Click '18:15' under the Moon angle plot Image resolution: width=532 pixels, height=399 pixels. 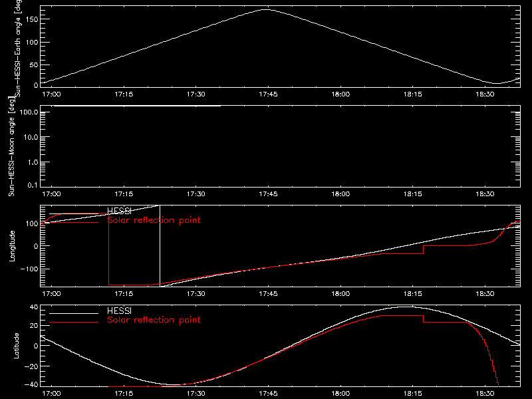413,194
